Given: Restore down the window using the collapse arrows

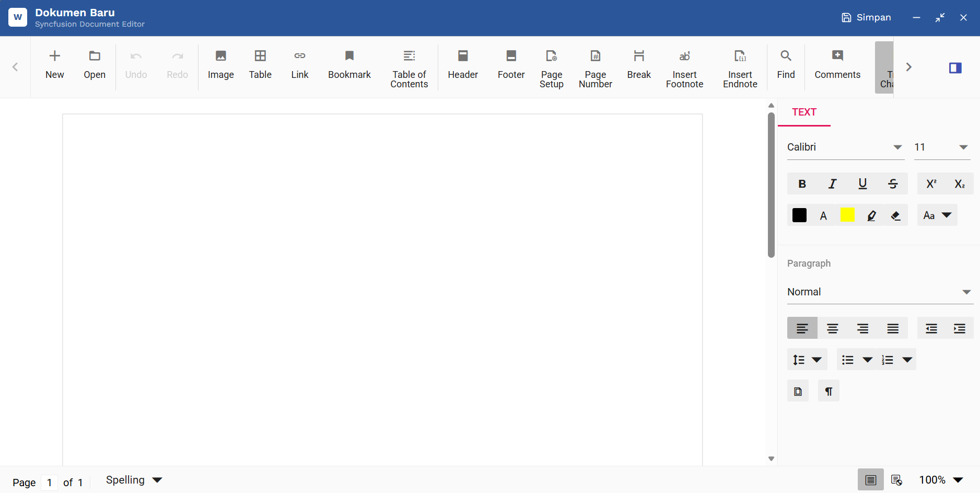Looking at the screenshot, I should pyautogui.click(x=940, y=17).
